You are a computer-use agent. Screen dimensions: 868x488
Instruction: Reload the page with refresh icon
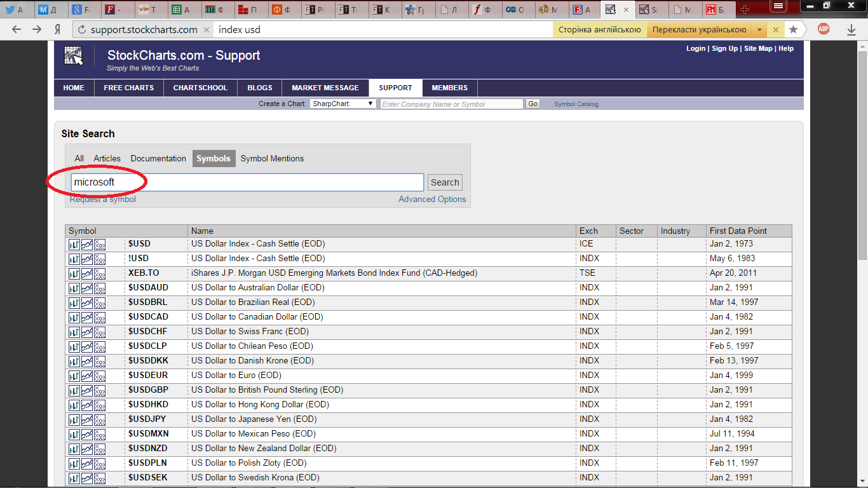81,29
